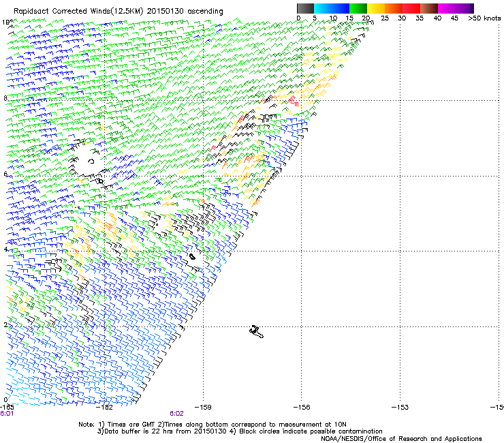Click the island outline near 2N
The image size is (504, 443).
(x=256, y=331)
